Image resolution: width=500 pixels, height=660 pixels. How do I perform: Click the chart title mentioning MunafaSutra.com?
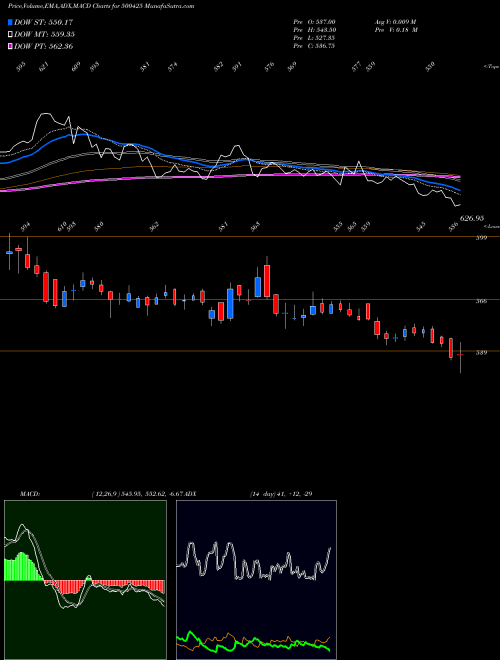point(101,6)
